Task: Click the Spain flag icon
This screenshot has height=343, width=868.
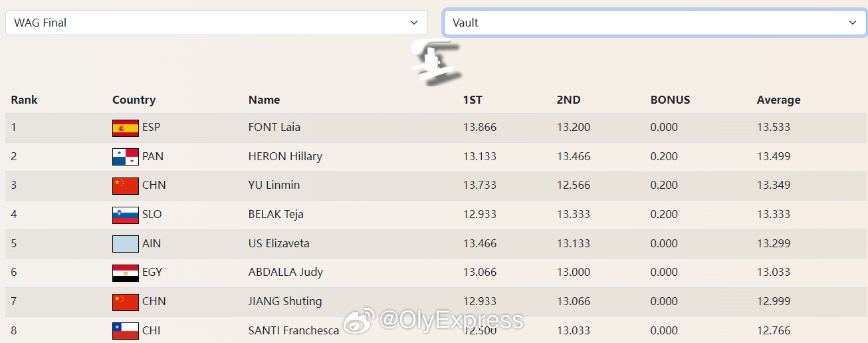Action: point(125,128)
